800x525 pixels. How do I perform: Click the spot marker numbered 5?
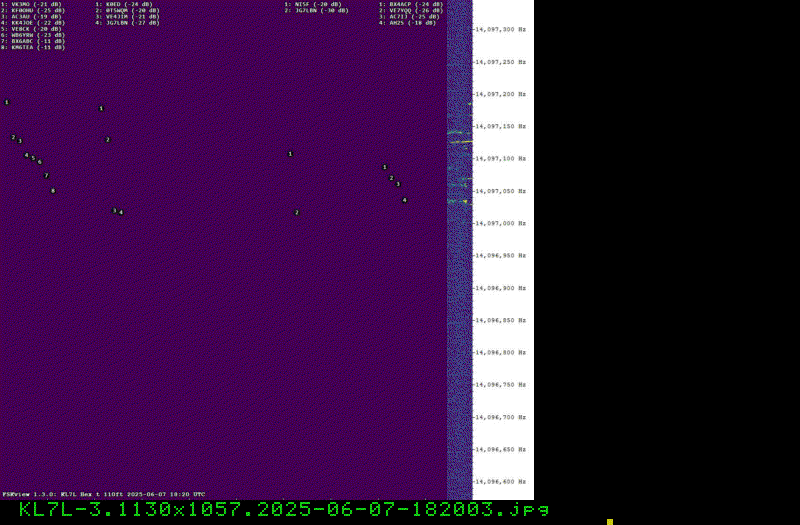point(33,158)
